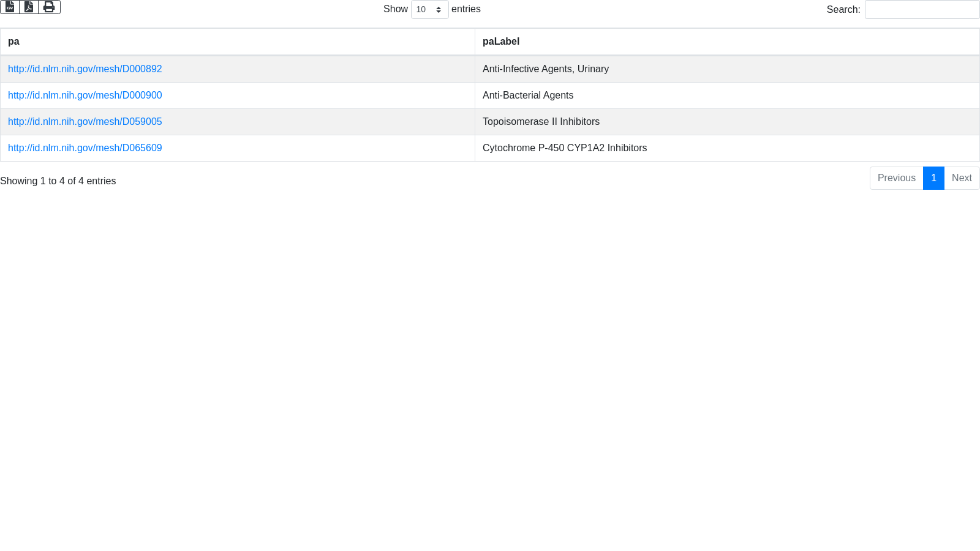This screenshot has height=551, width=980.
Task: Sort table by the pa column header
Action: [x=13, y=42]
